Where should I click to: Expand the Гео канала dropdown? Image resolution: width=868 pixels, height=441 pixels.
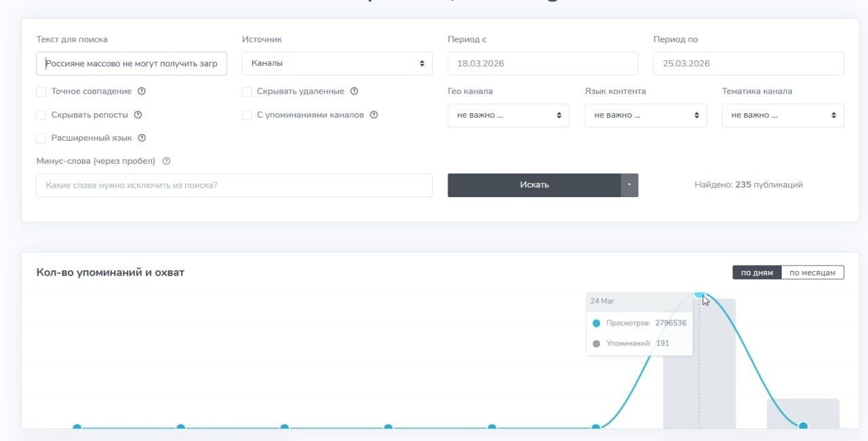pyautogui.click(x=508, y=115)
